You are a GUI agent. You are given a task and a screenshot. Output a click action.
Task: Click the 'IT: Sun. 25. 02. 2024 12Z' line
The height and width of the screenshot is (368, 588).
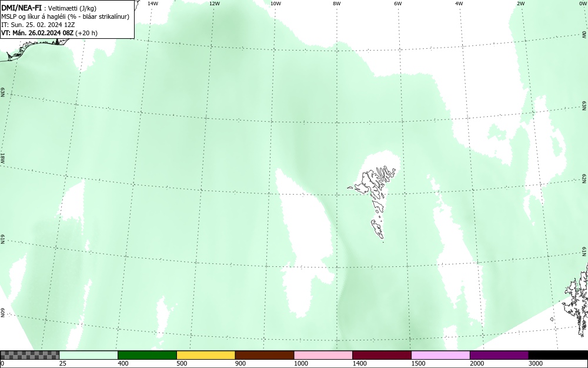(38, 25)
